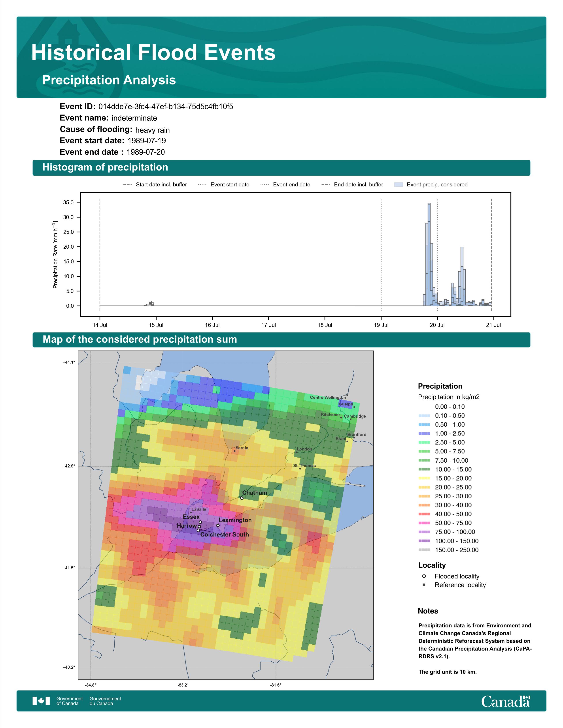Click the Notes heading
Screen dimensions: 563x728
(428, 611)
